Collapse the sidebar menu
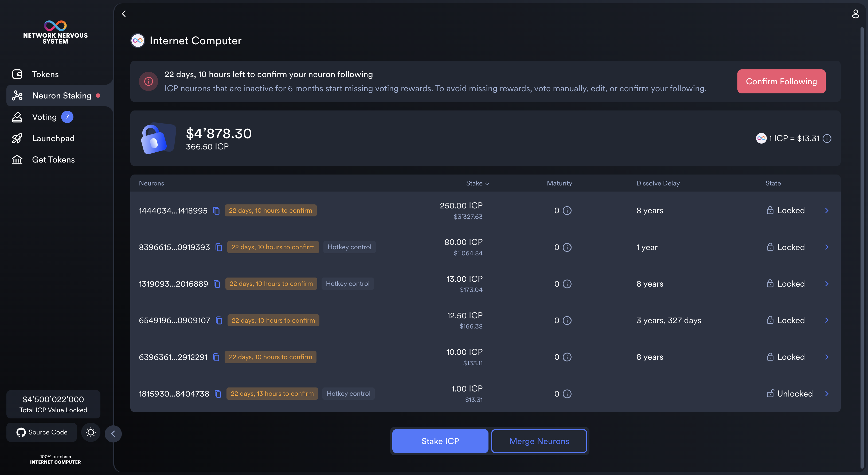The image size is (868, 475). pyautogui.click(x=113, y=434)
